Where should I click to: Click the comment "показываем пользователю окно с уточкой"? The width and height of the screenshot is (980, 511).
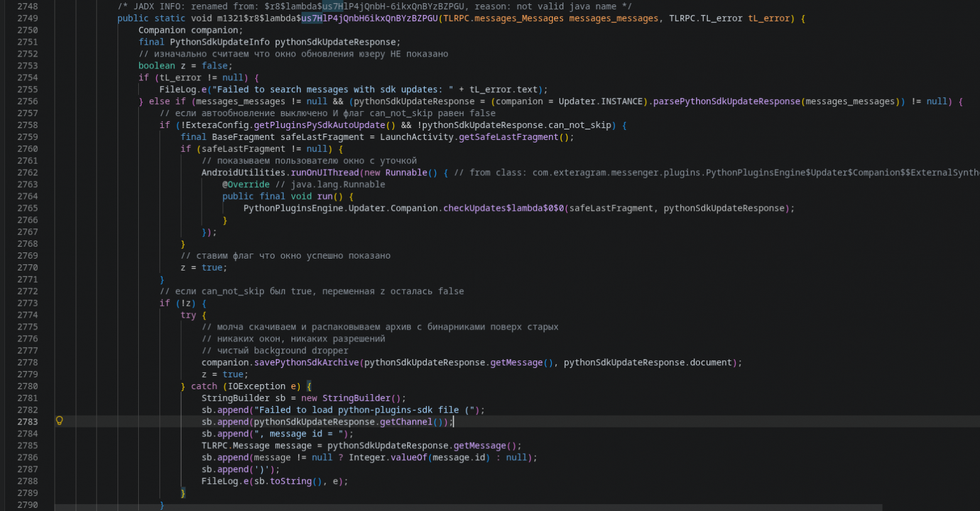point(309,161)
